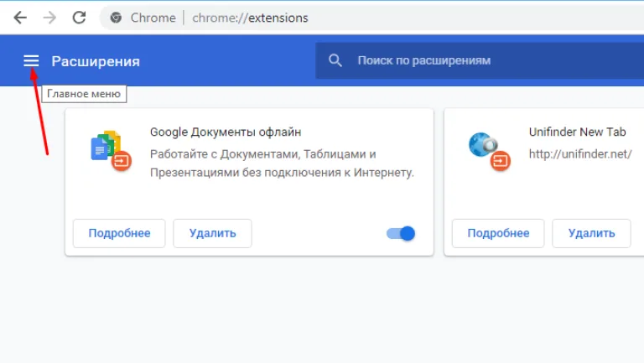This screenshot has height=363, width=644.
Task: Click Удалить for Unifinder New Tab
Action: [591, 233]
